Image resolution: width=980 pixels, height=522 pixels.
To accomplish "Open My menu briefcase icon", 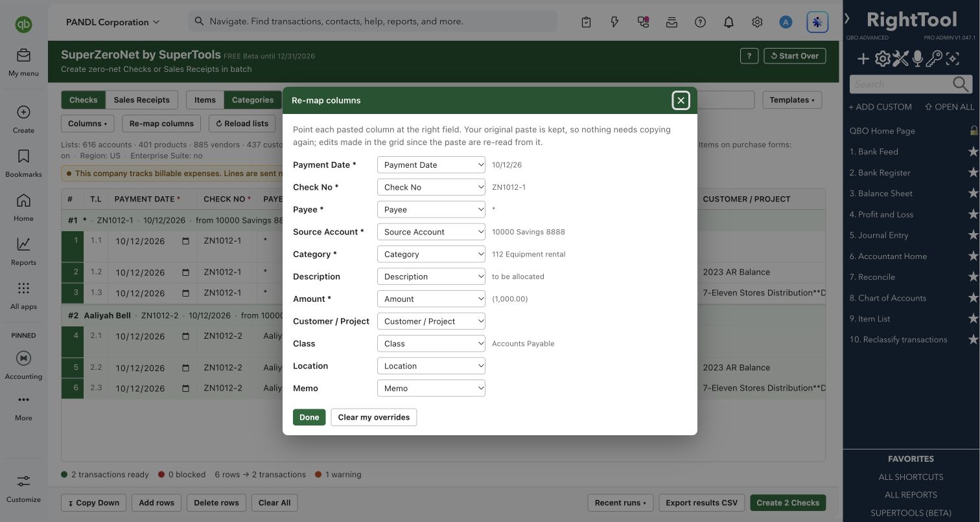I will (x=23, y=56).
